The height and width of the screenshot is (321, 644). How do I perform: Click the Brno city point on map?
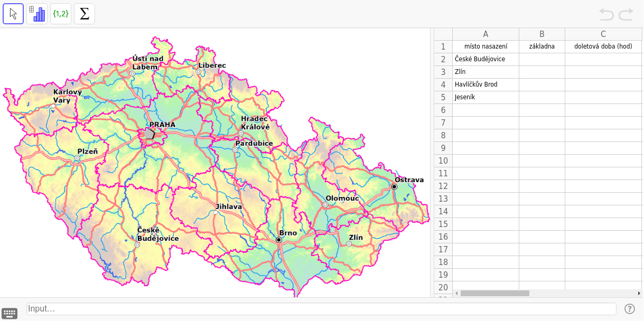279,240
